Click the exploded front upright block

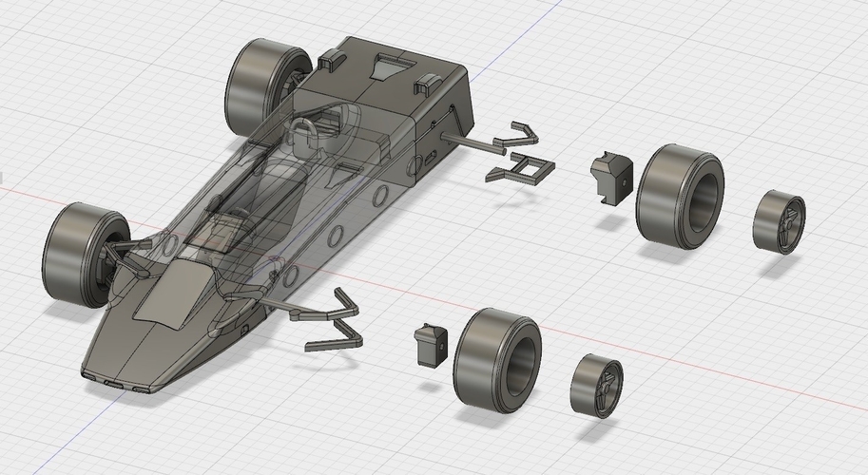[432, 345]
